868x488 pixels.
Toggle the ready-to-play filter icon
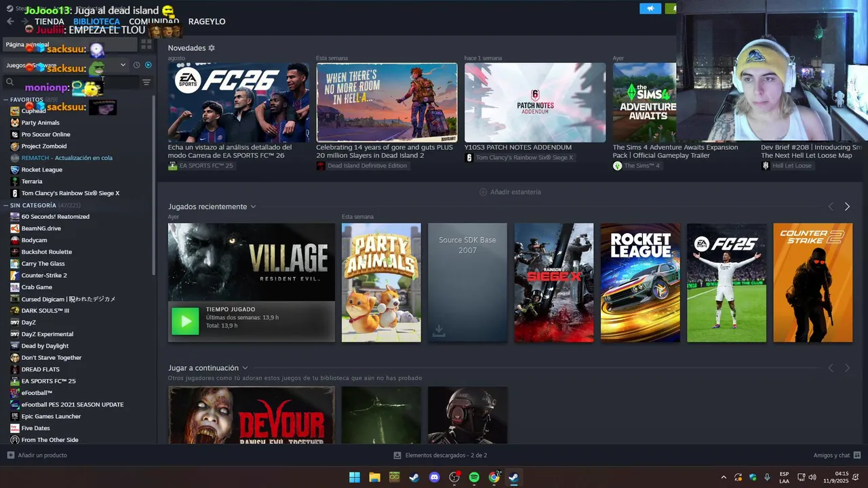(x=148, y=65)
